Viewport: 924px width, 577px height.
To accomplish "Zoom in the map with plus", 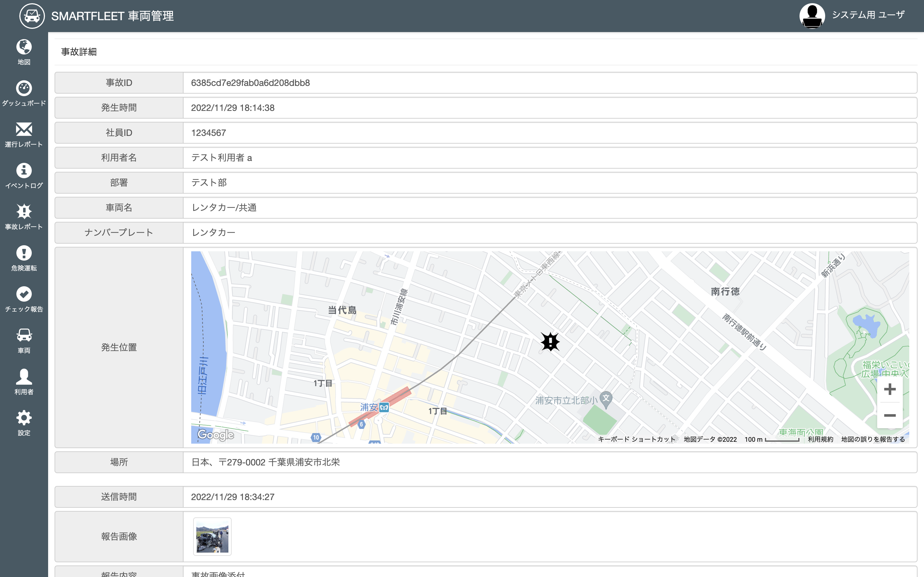I will click(890, 389).
